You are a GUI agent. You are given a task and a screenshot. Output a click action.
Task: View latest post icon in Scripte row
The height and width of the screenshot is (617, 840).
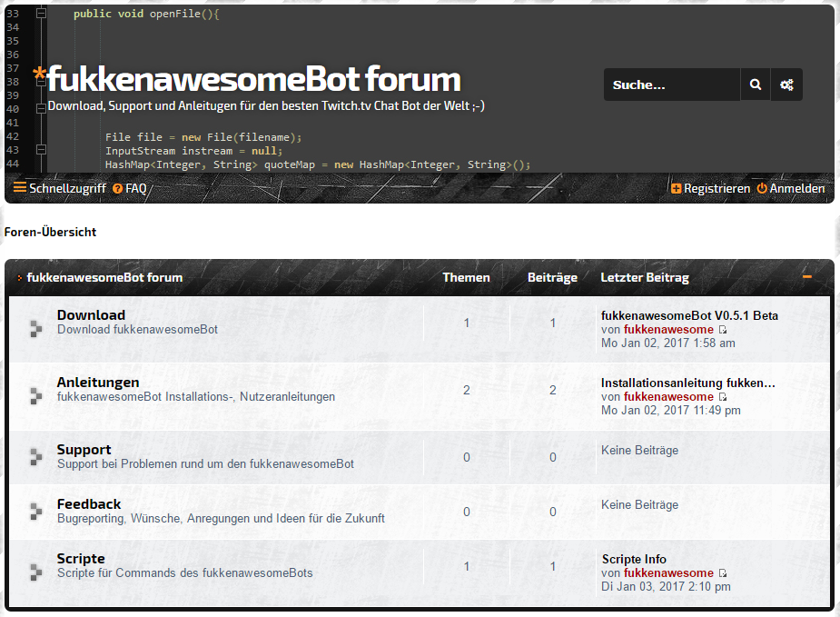pos(723,573)
